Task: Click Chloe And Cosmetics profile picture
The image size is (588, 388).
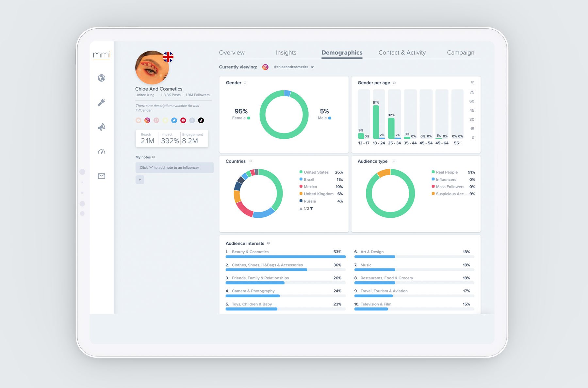Action: [x=152, y=68]
